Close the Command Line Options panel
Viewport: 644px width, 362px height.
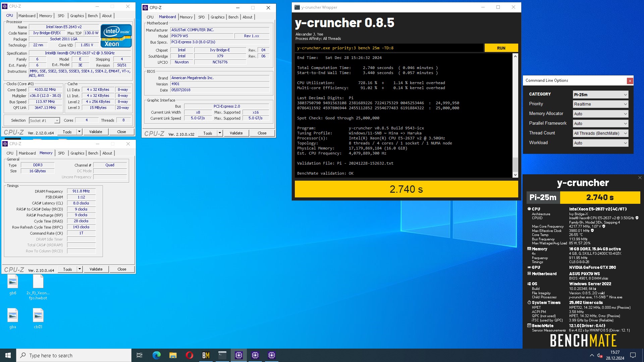click(630, 81)
